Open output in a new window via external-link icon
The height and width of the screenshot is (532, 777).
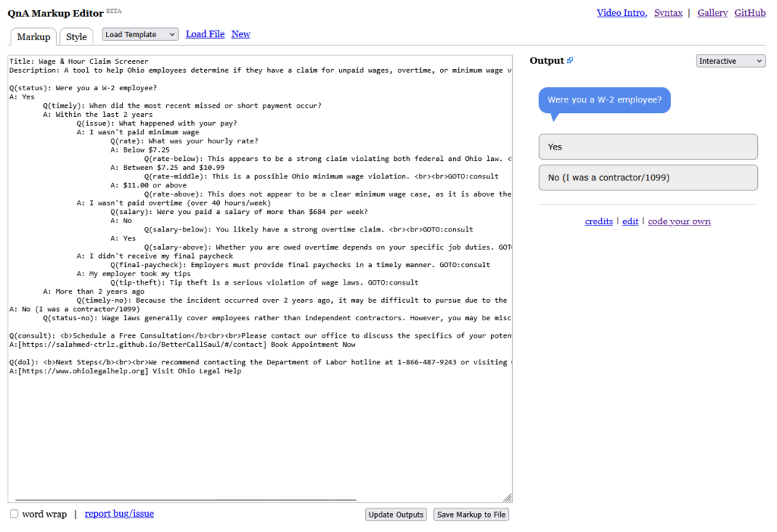tap(570, 60)
